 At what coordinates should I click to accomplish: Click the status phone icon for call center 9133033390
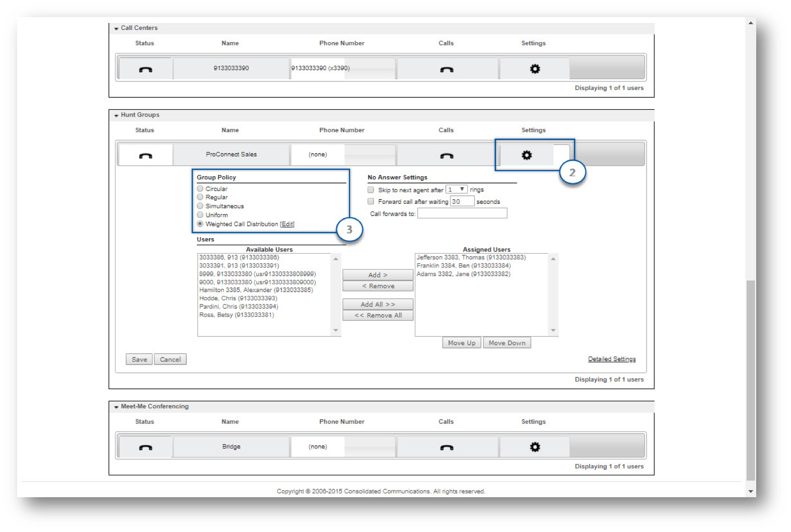pyautogui.click(x=146, y=70)
